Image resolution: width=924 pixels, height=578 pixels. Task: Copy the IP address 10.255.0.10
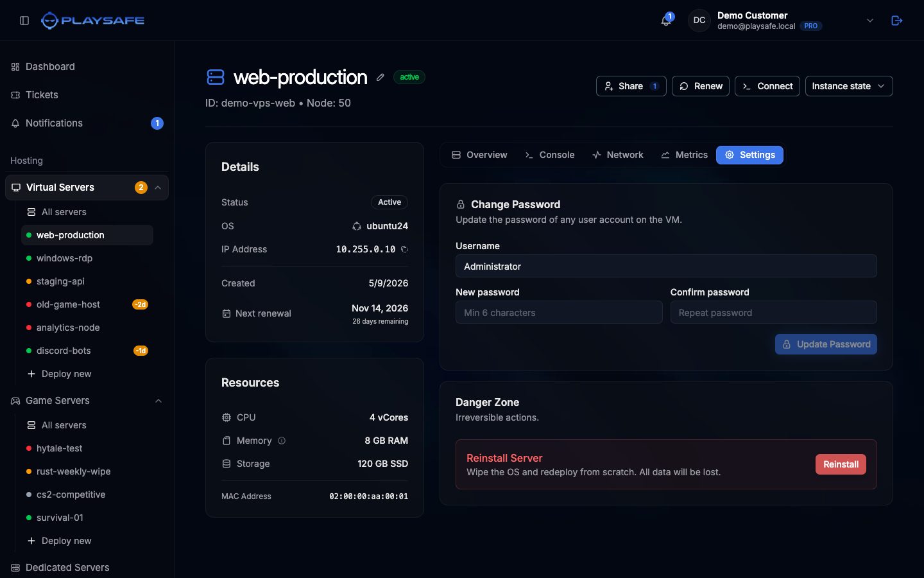coord(404,249)
